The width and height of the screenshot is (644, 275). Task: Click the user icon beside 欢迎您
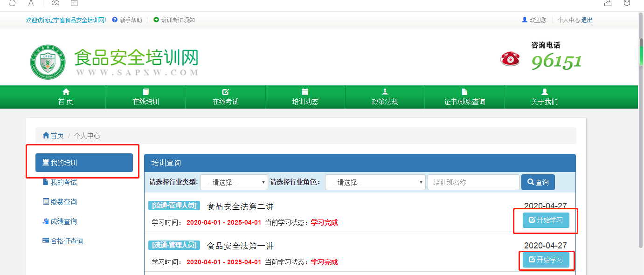[525, 20]
